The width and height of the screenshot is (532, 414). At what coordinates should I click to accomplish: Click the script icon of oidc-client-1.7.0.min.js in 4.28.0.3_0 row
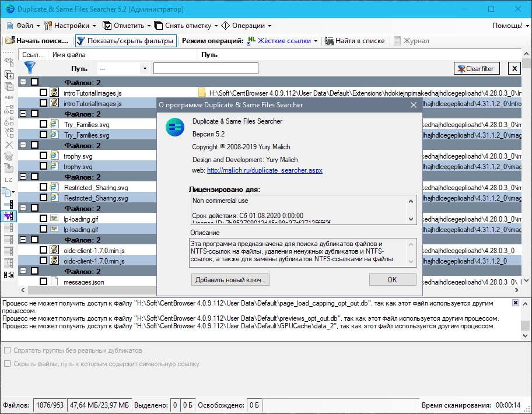click(x=54, y=250)
